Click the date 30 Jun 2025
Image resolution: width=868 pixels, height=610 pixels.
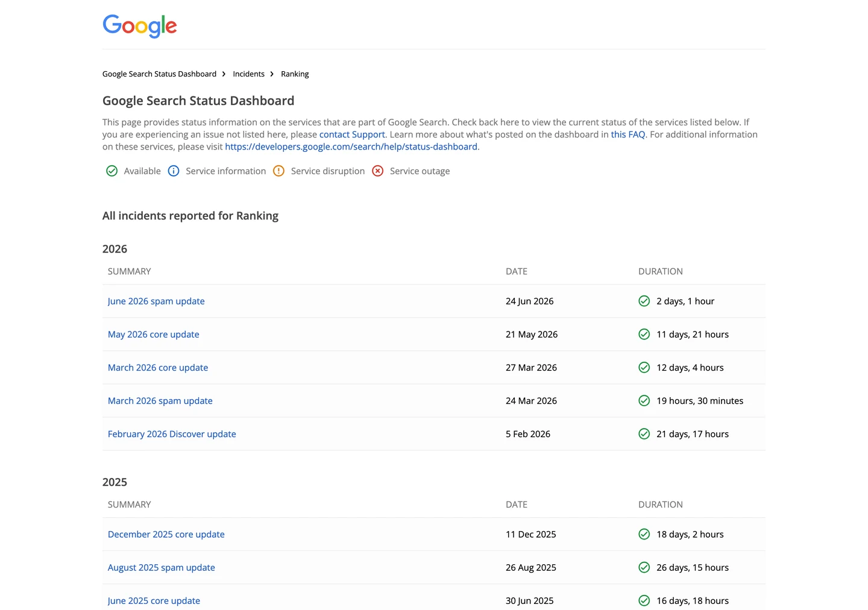pos(529,601)
